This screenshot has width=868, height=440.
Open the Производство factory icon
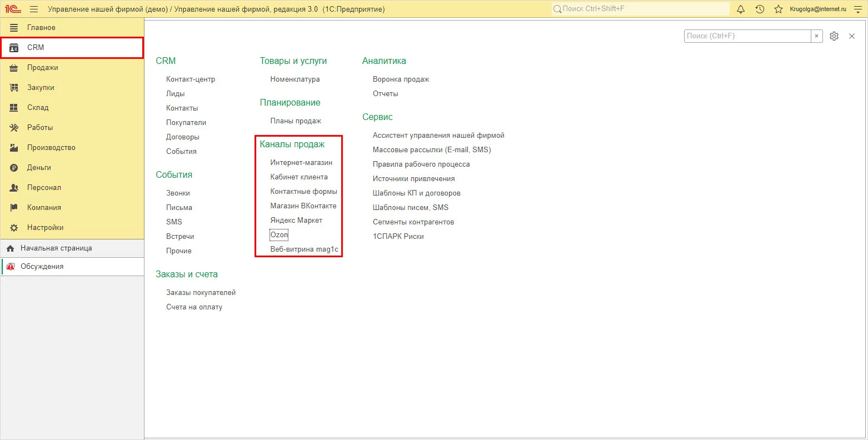tap(14, 148)
